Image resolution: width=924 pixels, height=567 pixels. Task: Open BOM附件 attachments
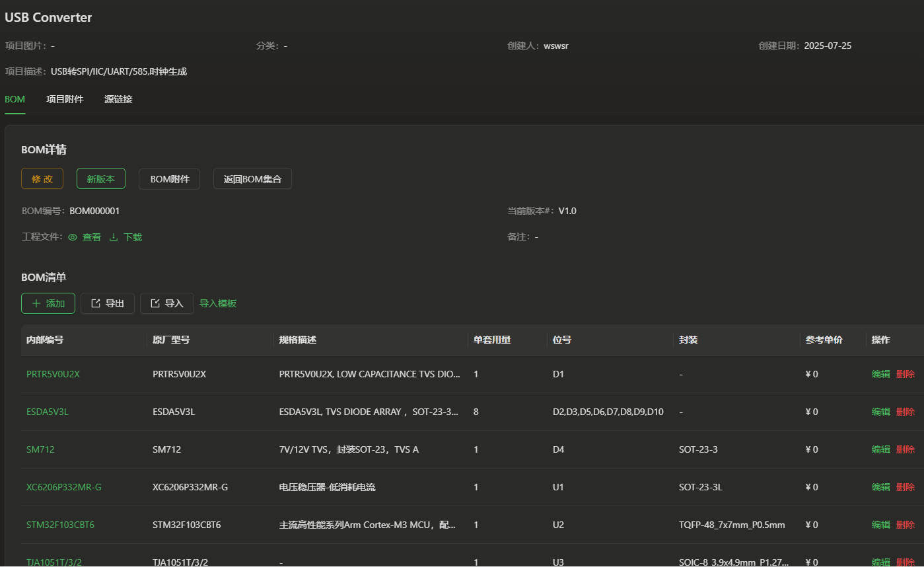[169, 179]
